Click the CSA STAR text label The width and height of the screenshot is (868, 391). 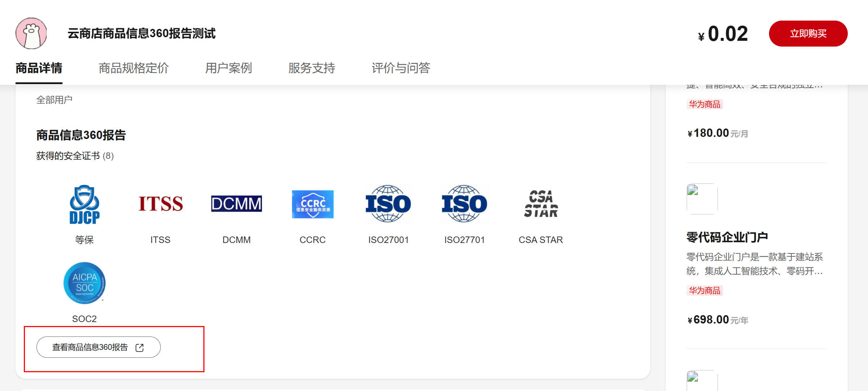click(541, 240)
